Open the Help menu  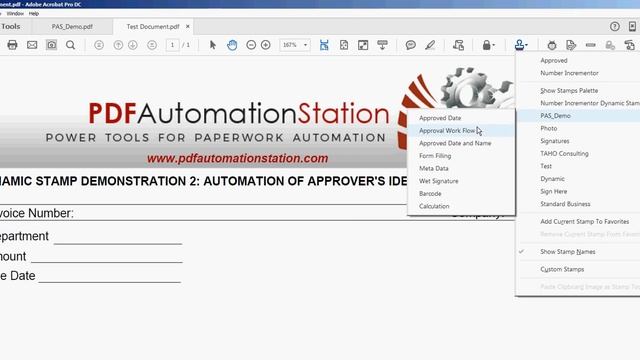(x=34, y=13)
